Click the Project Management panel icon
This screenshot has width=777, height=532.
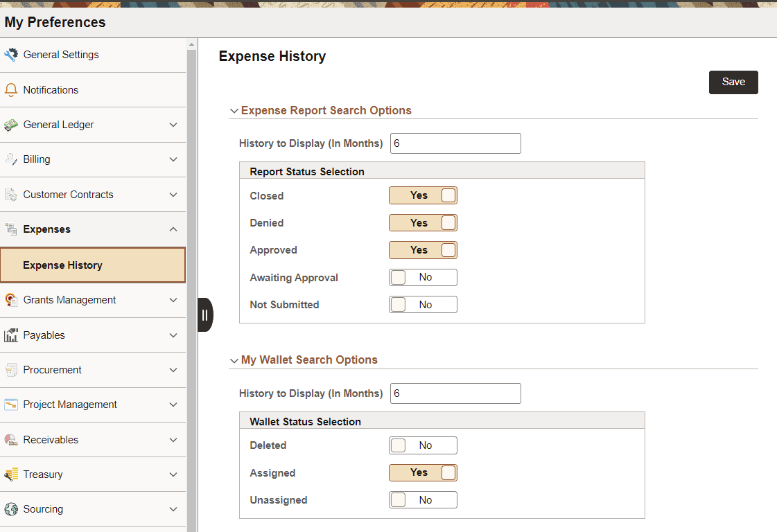pos(10,405)
